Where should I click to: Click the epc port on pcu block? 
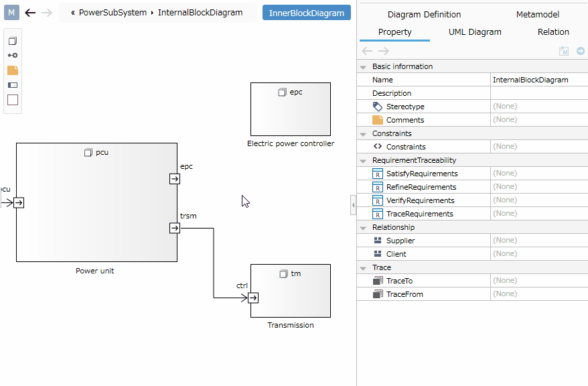[x=175, y=179]
